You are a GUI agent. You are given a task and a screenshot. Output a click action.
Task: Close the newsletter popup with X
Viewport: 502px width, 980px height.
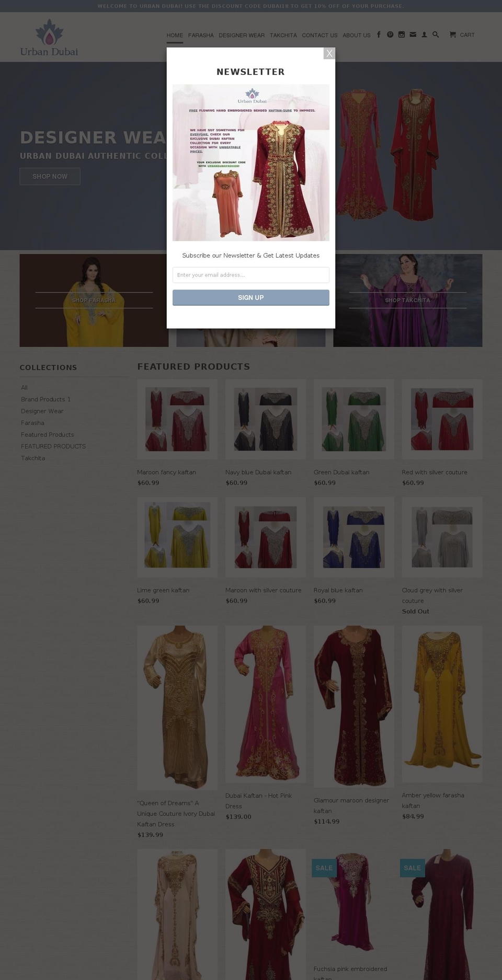coord(329,53)
